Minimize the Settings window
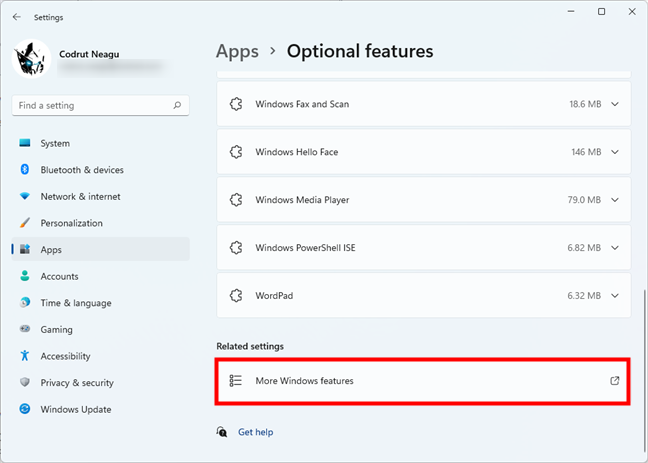Viewport: 648px width, 463px height. (571, 12)
